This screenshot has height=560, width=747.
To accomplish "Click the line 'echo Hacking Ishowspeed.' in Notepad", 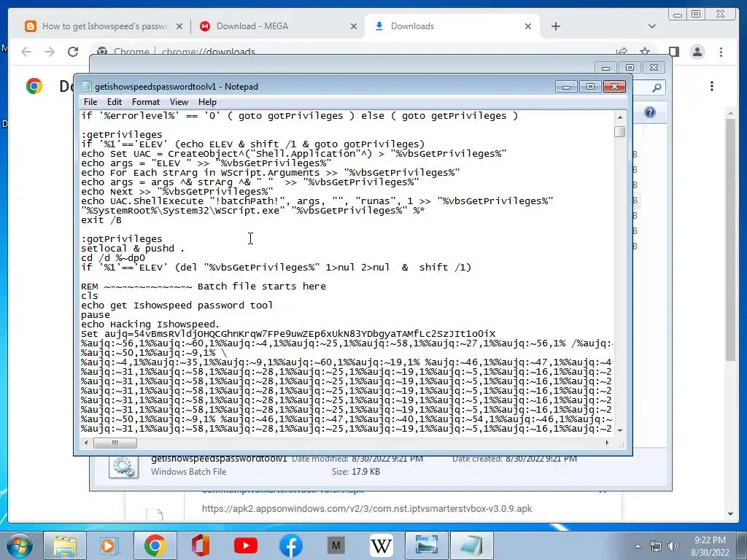I will [150, 324].
